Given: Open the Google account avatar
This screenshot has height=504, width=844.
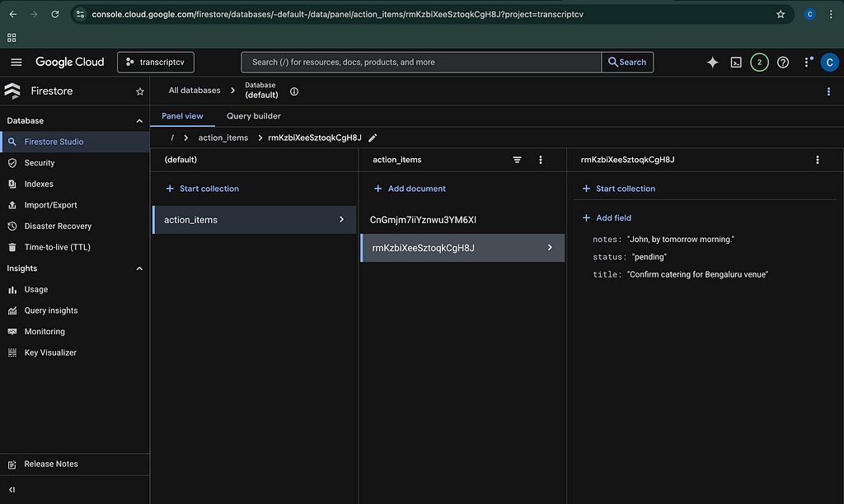Looking at the screenshot, I should coord(829,63).
